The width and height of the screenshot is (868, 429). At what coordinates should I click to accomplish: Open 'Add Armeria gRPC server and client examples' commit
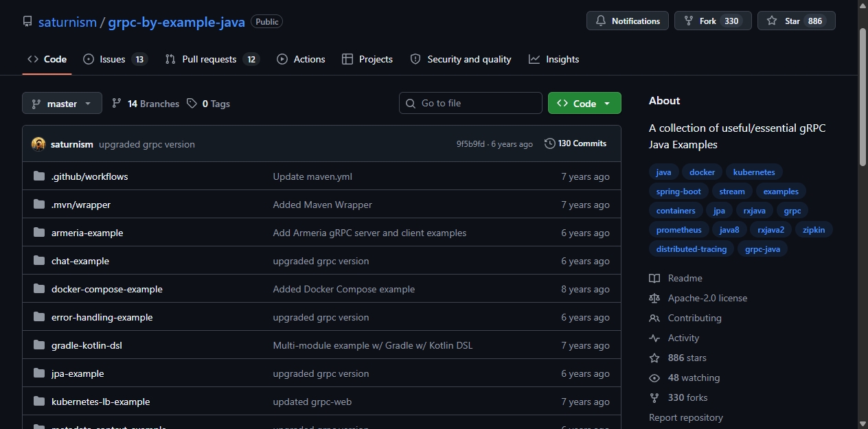click(x=369, y=233)
